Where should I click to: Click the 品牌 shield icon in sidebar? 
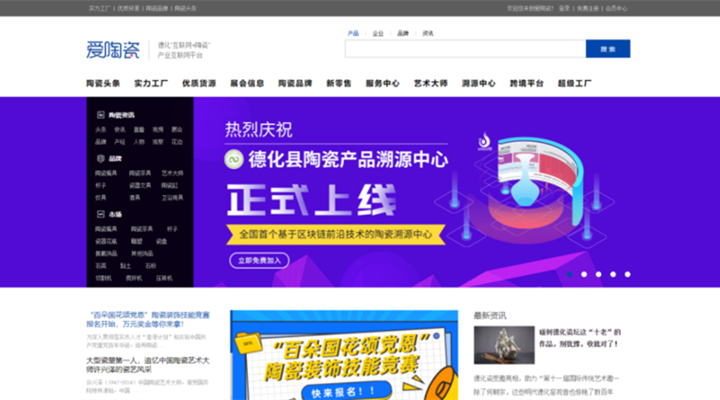[x=100, y=158]
